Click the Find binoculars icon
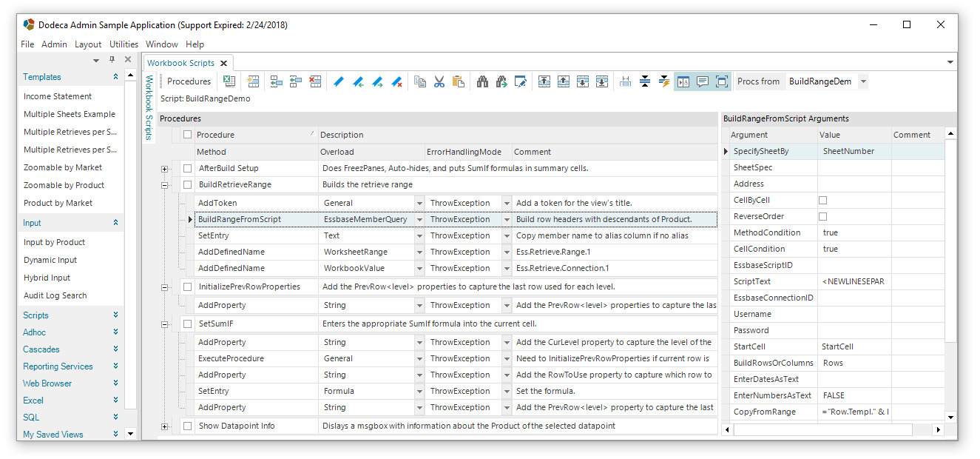The height and width of the screenshot is (459, 980). pos(482,81)
